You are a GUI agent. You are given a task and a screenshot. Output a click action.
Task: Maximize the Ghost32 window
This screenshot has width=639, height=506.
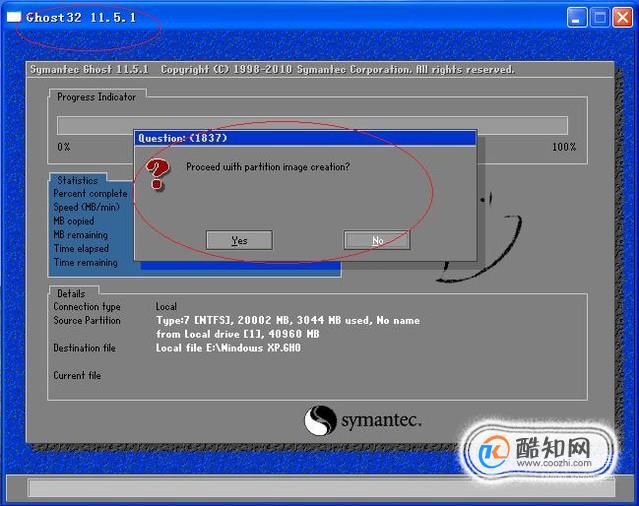[599, 18]
